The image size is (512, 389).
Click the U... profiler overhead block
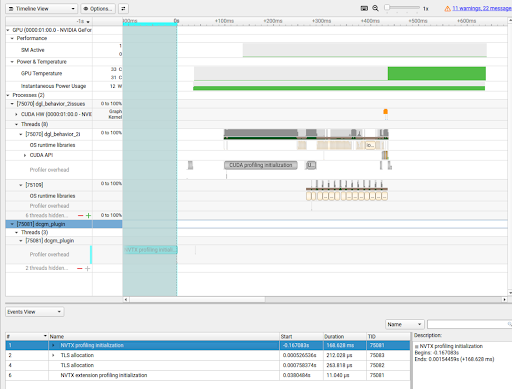click(311, 165)
